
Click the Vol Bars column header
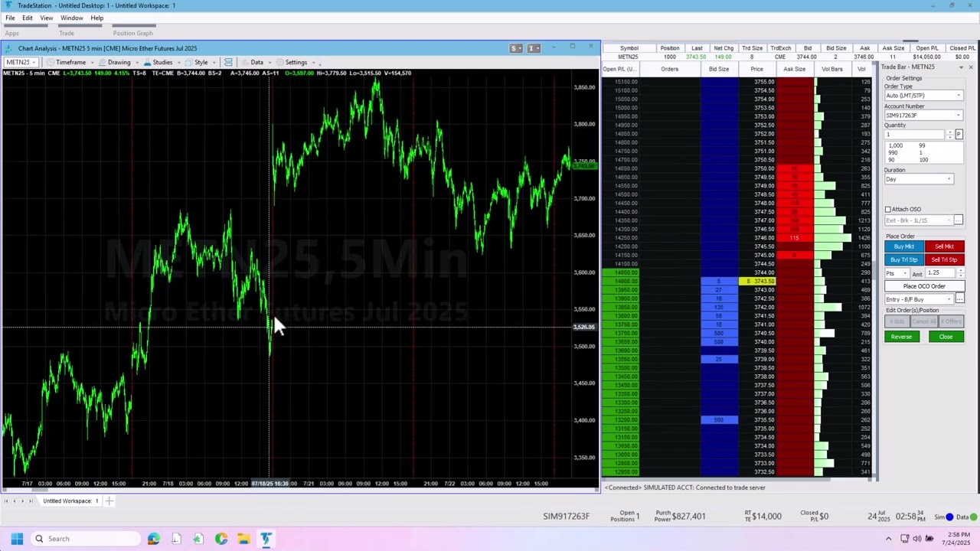point(832,69)
